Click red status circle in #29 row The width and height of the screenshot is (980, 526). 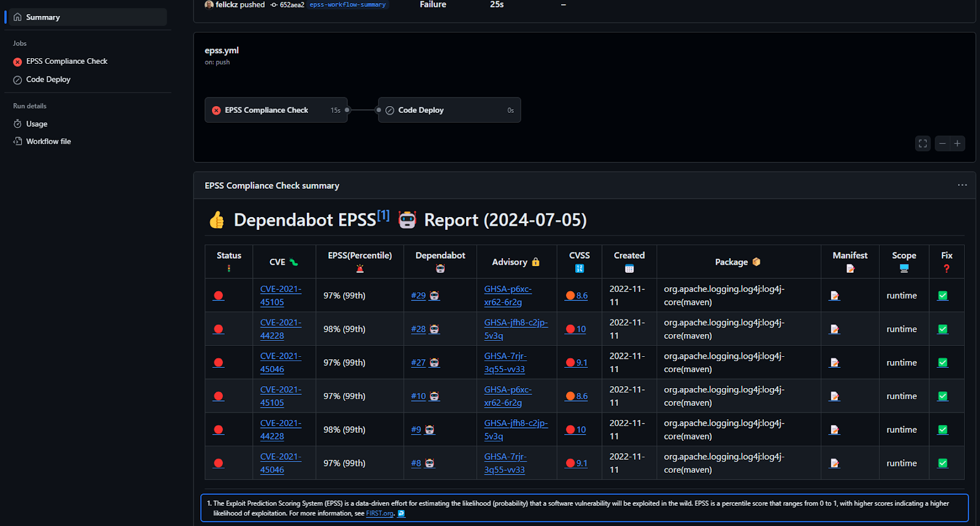tap(219, 295)
